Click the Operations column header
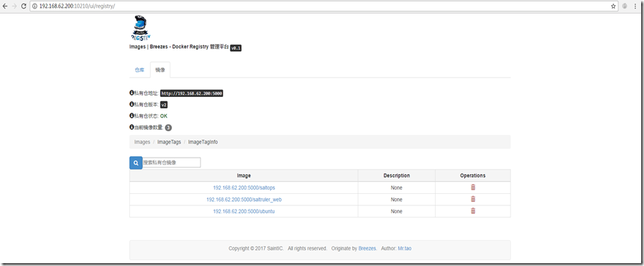This screenshot has height=266, width=644. click(x=473, y=175)
